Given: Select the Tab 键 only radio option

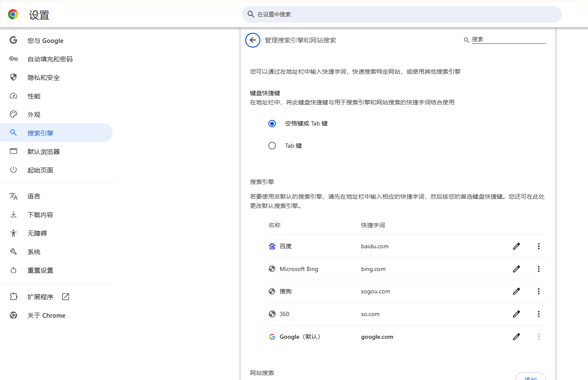Looking at the screenshot, I should [272, 146].
